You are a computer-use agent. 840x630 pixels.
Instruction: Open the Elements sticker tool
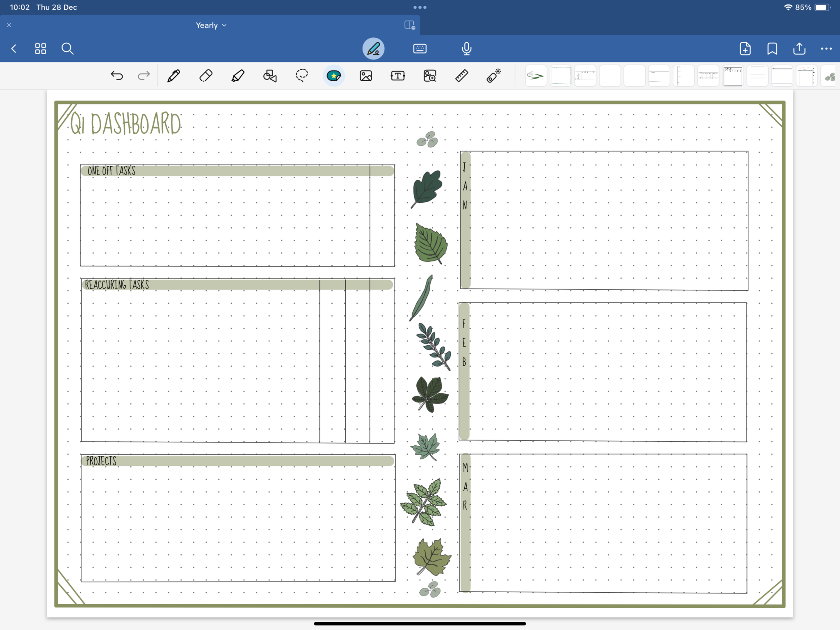pyautogui.click(x=333, y=76)
